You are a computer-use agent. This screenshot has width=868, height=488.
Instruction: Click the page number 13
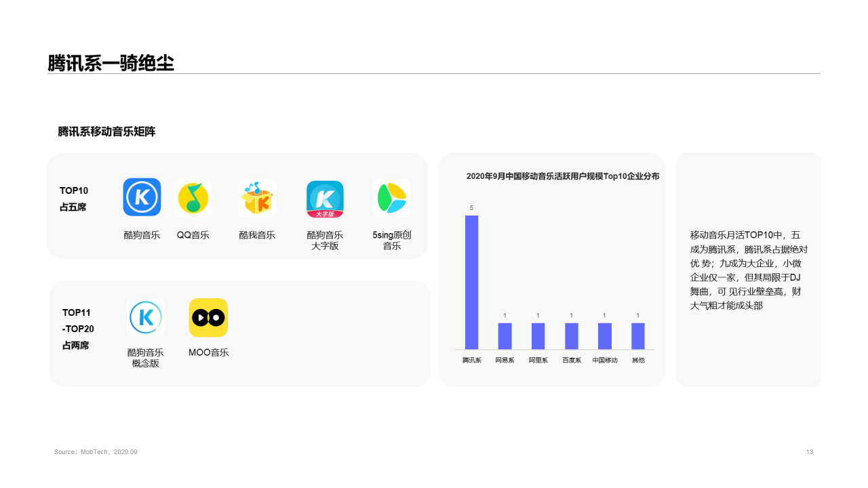[810, 452]
